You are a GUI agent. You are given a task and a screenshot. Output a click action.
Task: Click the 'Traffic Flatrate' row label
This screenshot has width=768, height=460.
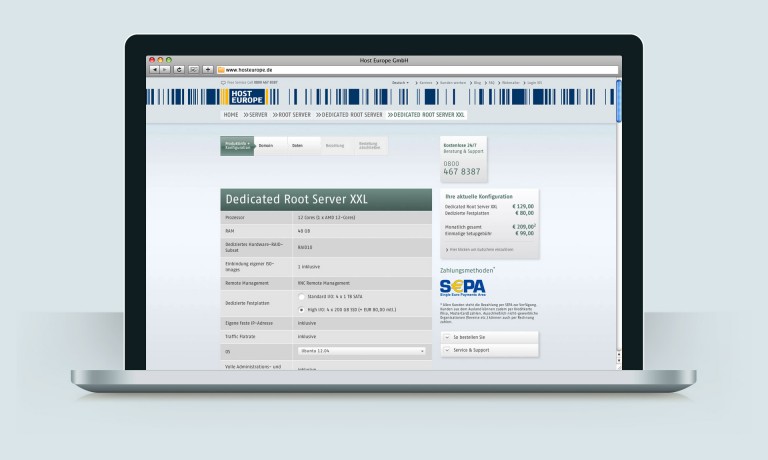coord(240,337)
